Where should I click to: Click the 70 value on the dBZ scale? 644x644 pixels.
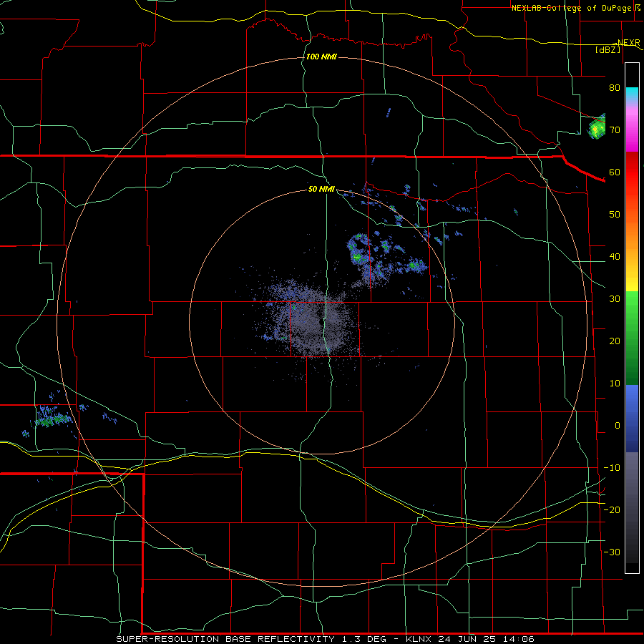pos(615,130)
